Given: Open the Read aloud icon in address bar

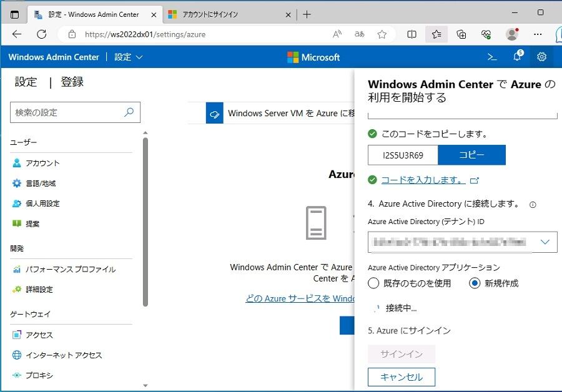Looking at the screenshot, I should tap(337, 34).
